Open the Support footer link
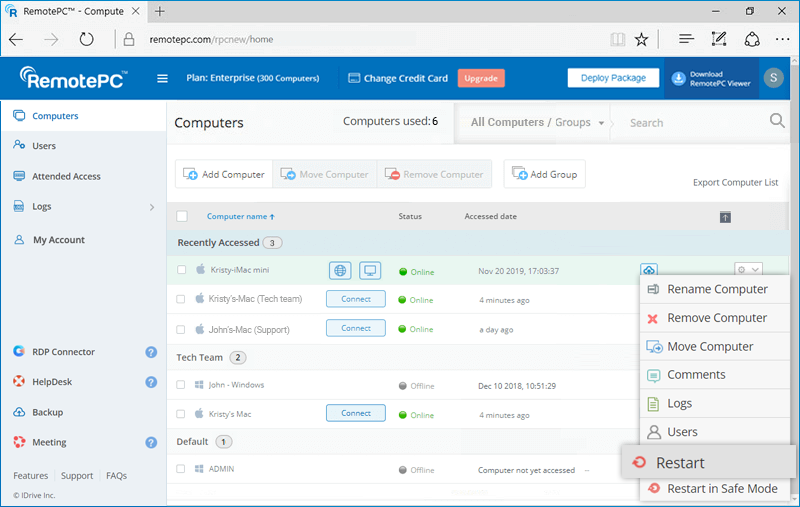800x507 pixels. (x=77, y=475)
